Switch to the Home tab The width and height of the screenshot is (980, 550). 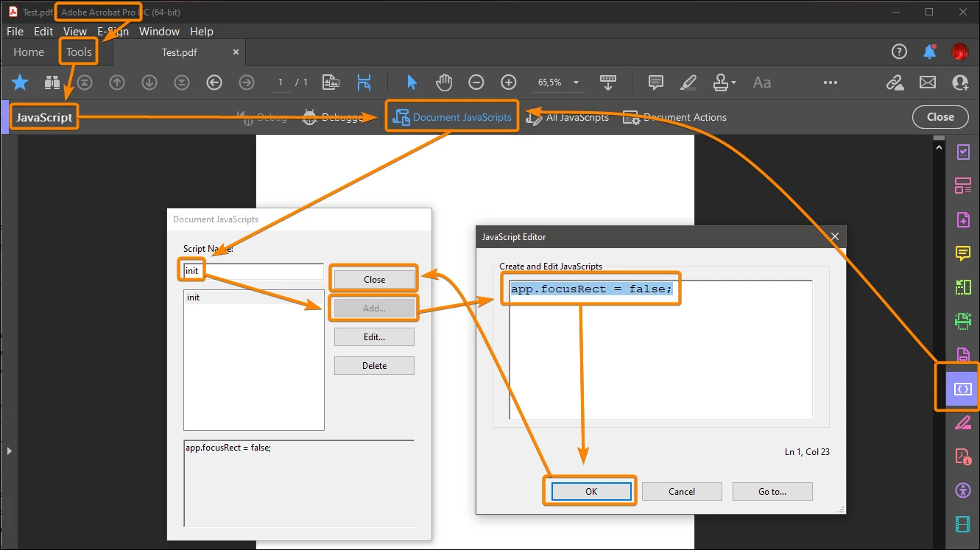pyautogui.click(x=29, y=52)
